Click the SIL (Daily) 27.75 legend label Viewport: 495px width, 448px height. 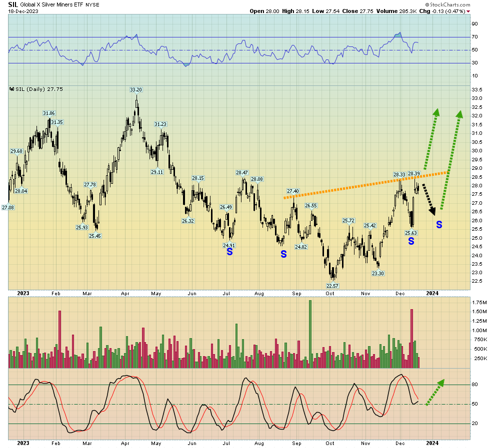(x=39, y=89)
